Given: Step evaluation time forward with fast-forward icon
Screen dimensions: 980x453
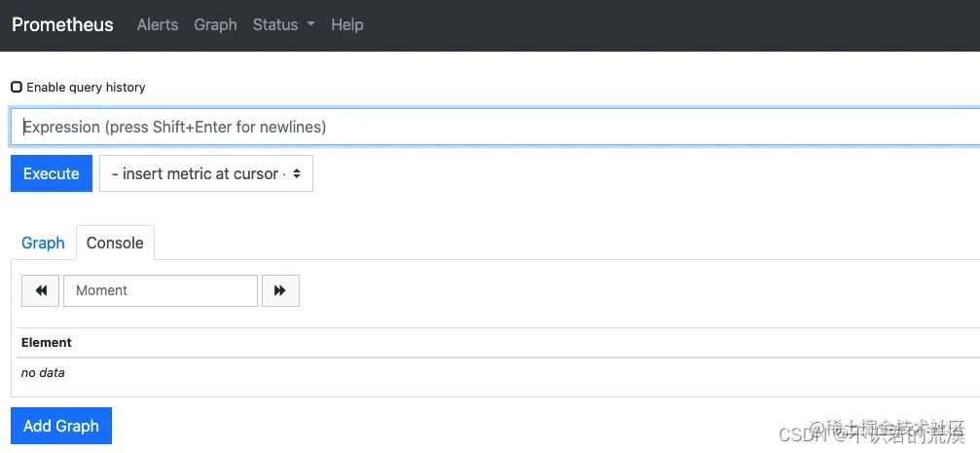Looking at the screenshot, I should pyautogui.click(x=280, y=290).
